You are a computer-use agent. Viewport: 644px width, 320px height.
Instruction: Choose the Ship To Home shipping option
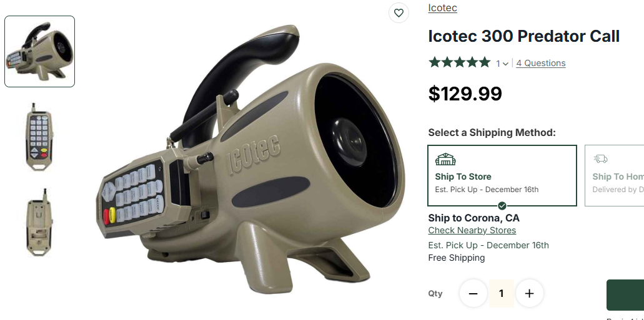(x=615, y=175)
